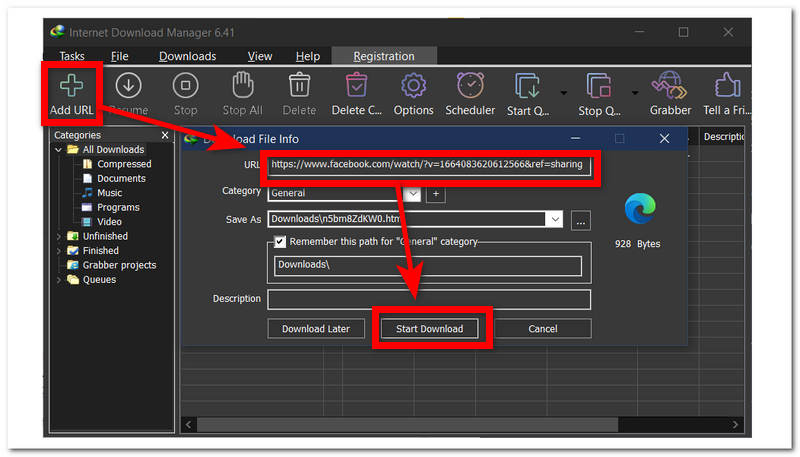Viewport: 800px width, 457px height.
Task: Click the Stop All hand icon
Action: tap(242, 87)
